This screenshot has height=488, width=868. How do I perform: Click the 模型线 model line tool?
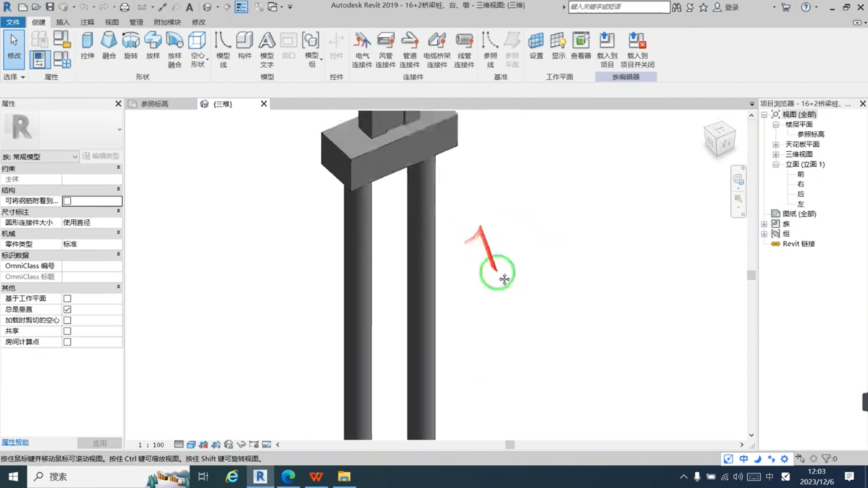point(223,50)
